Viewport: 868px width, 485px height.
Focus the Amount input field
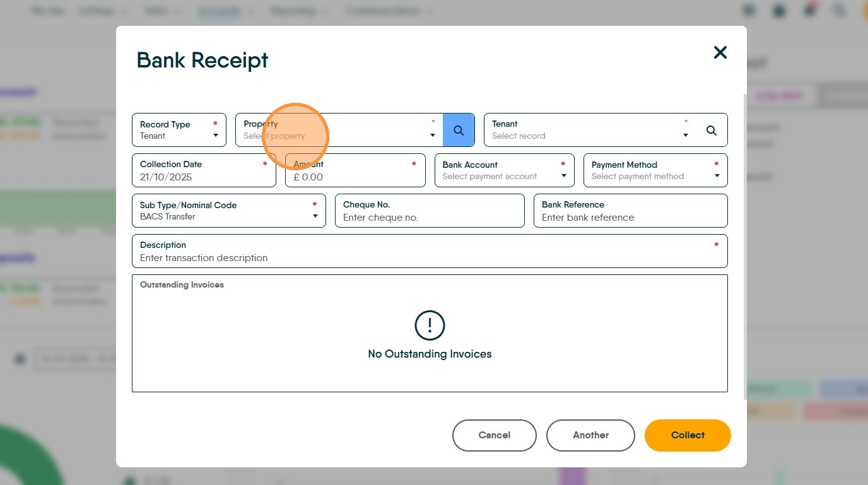pyautogui.click(x=355, y=170)
